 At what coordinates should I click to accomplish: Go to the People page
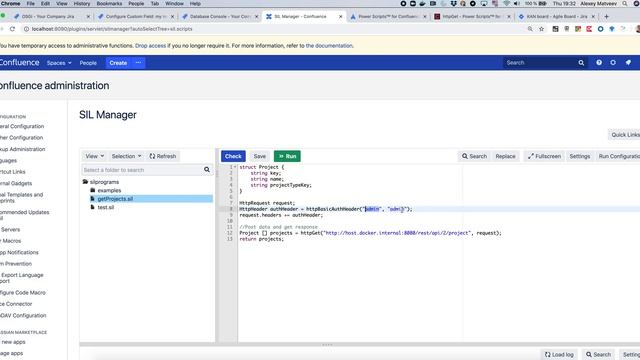tap(88, 63)
